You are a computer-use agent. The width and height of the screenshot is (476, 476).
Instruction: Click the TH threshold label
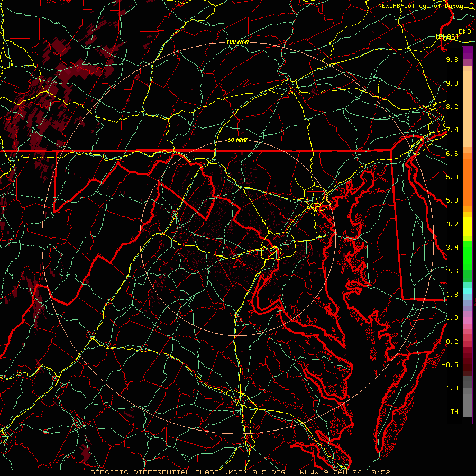pyautogui.click(x=454, y=412)
